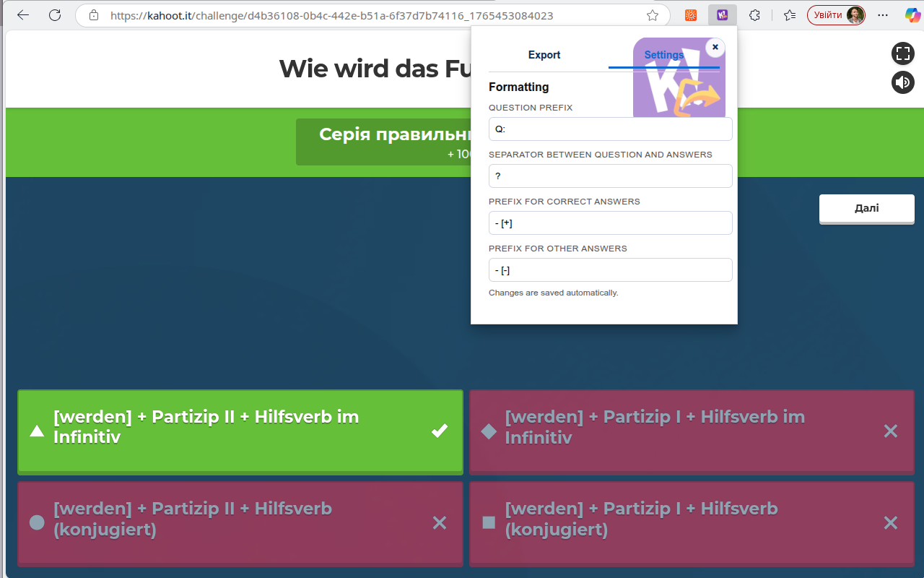Switch to the Settings tab
The width and height of the screenshot is (924, 578).
664,55
